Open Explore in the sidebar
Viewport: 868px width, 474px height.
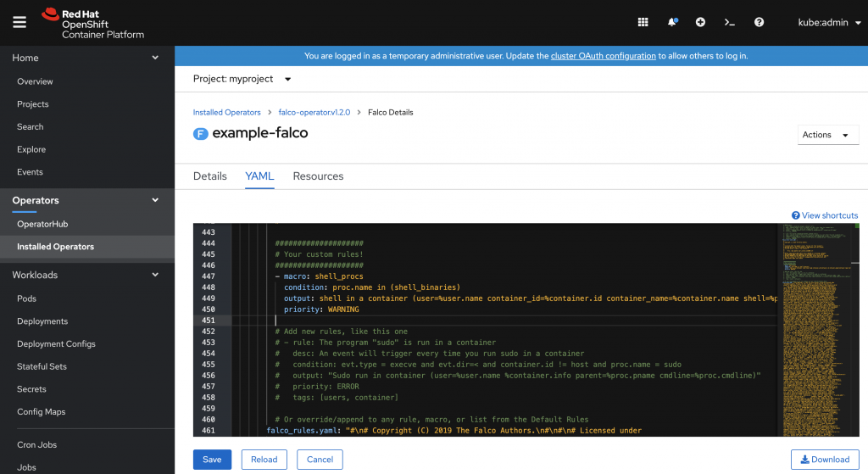pos(31,149)
